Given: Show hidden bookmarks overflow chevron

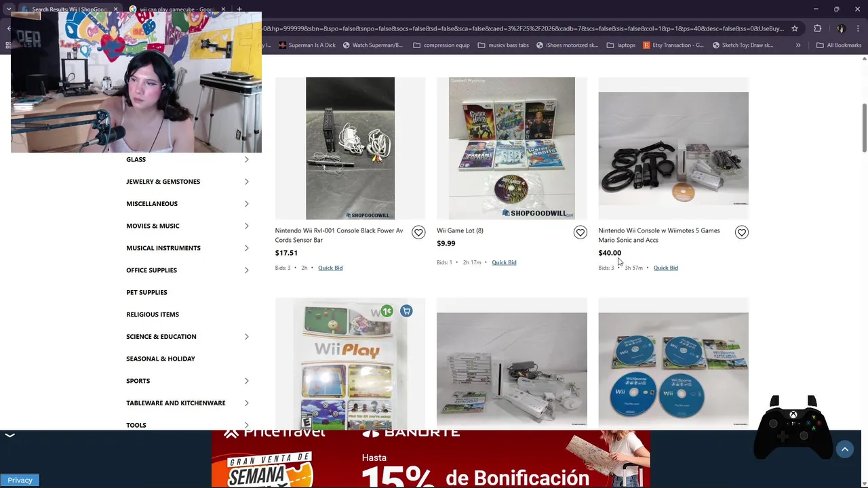Looking at the screenshot, I should coord(798,45).
